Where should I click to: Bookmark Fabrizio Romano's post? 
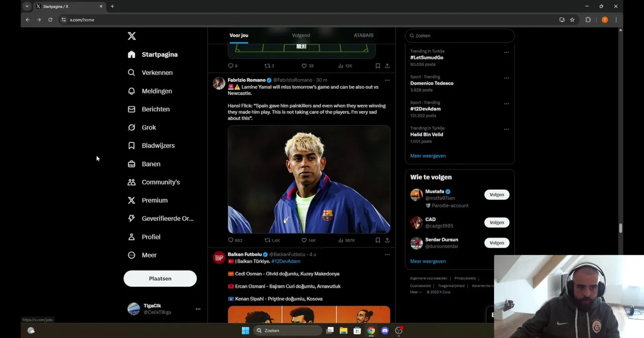pos(378,240)
